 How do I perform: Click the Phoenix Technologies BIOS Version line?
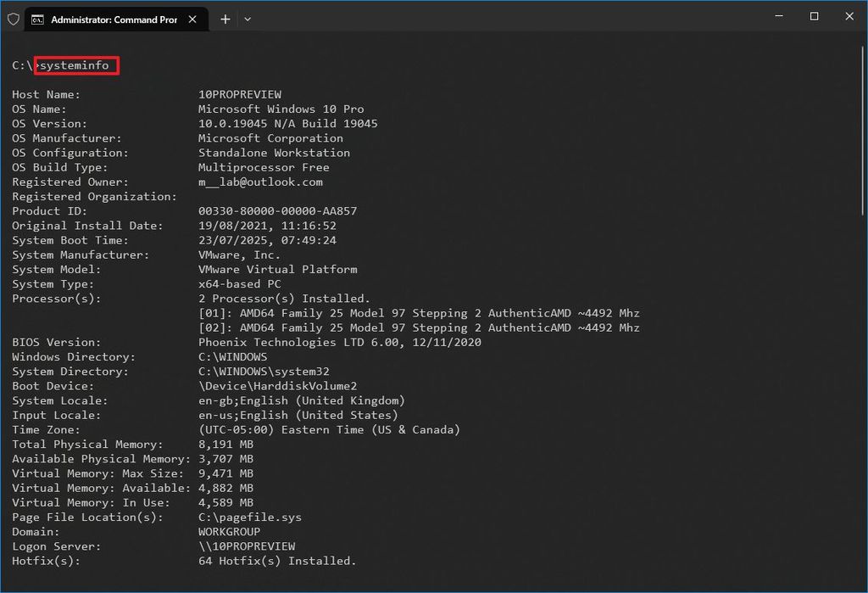point(339,342)
